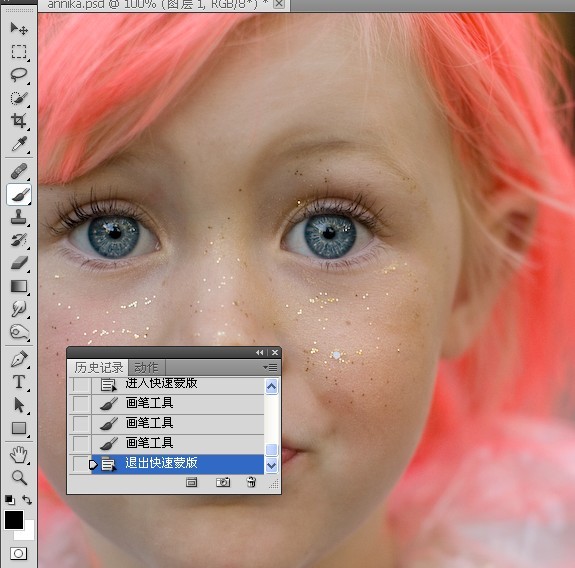This screenshot has height=568, width=575.
Task: Set history brush source for 进入快速蒙版
Action: 81,385
